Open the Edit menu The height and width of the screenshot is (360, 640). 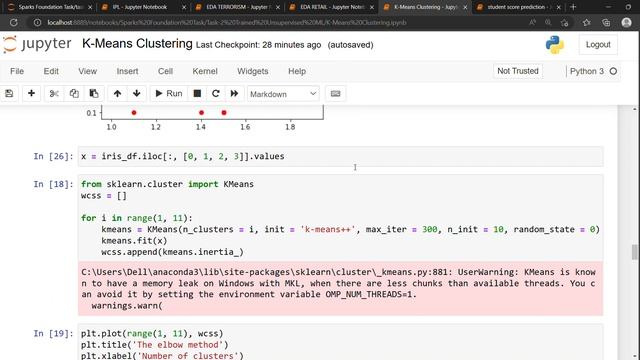click(x=51, y=71)
